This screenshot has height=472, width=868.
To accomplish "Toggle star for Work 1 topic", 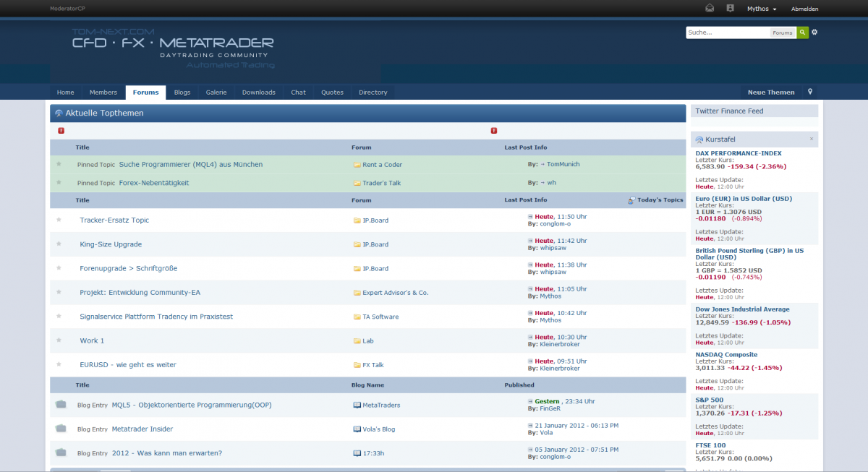I will coord(59,340).
